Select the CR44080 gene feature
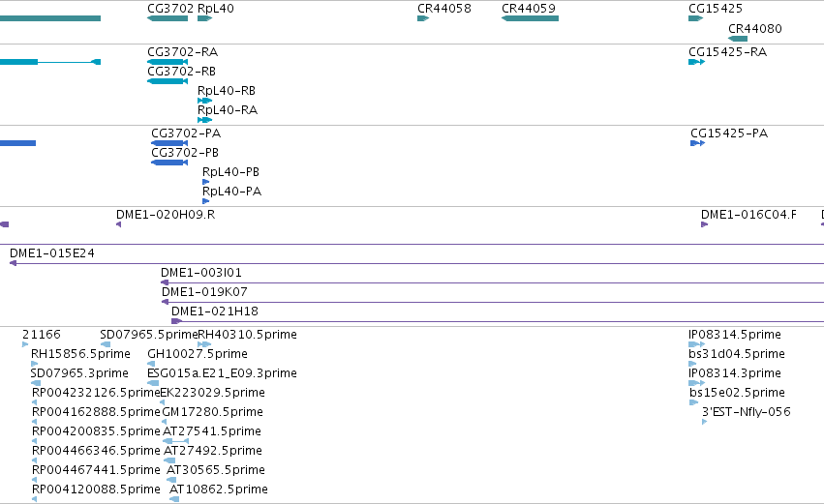The height and width of the screenshot is (504, 824). (738, 39)
